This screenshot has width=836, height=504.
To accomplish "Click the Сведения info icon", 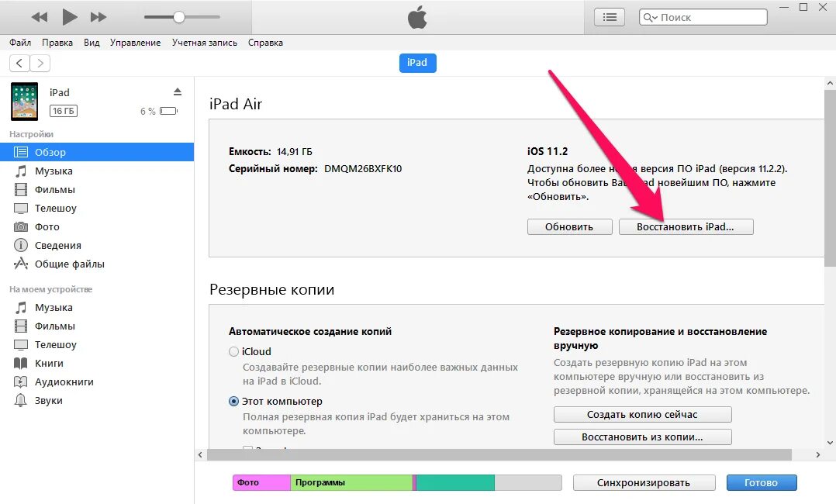I will tap(21, 245).
